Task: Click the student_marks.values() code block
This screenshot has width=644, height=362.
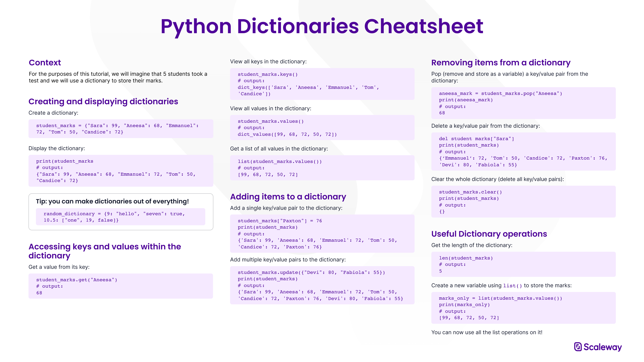Action: coord(322,127)
